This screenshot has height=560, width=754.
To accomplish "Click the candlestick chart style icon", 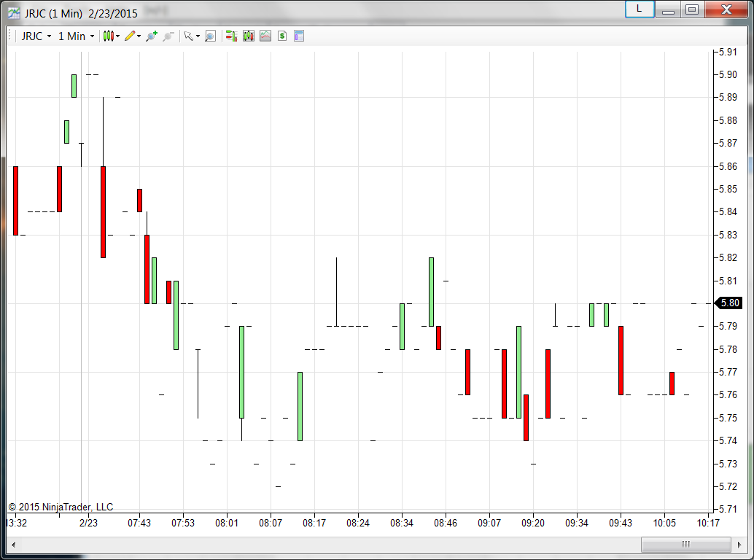I will [x=109, y=36].
